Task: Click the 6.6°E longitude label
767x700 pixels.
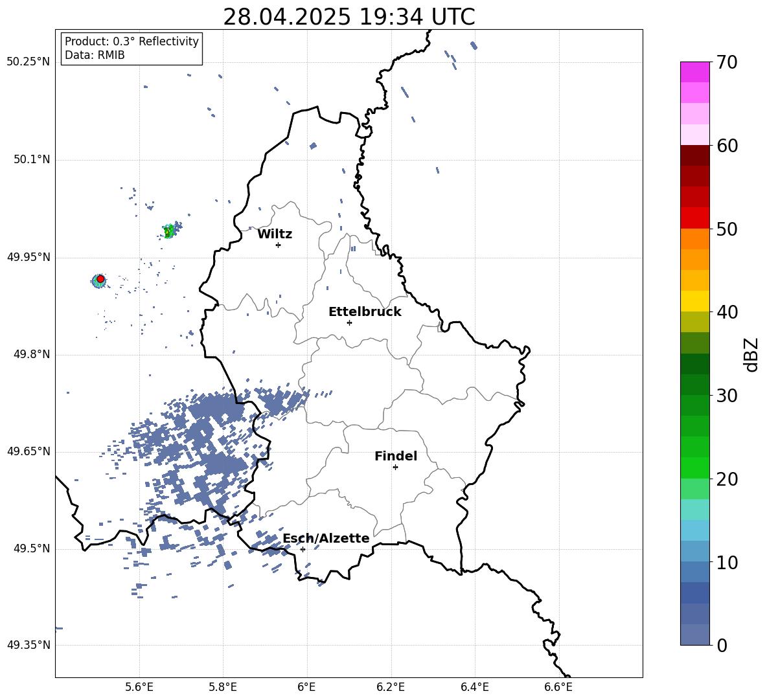Action: tap(558, 687)
